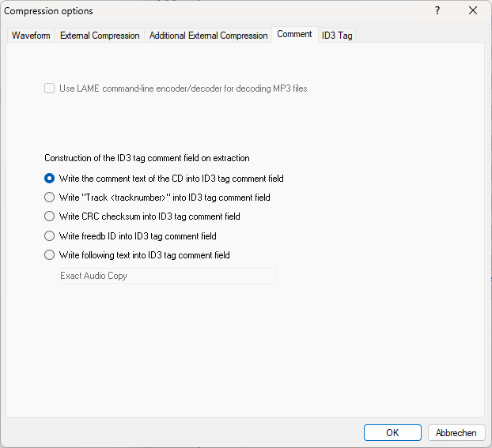Viewport: 492px width, 448px height.
Task: Open the Additional External Compression tab
Action: pyautogui.click(x=208, y=36)
